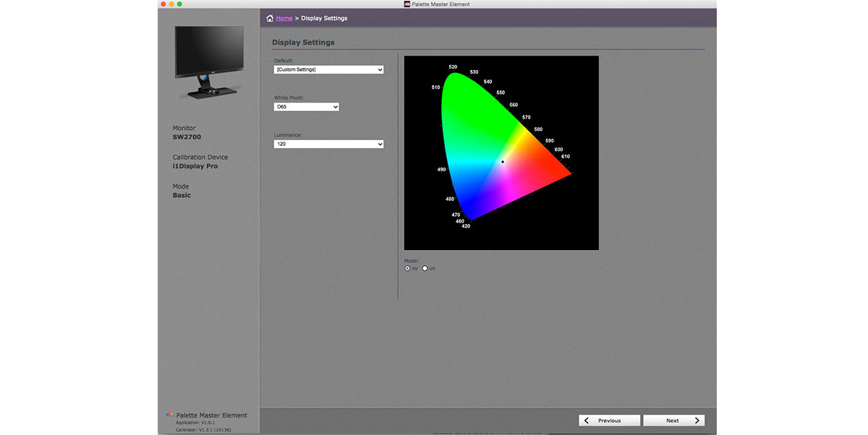Open the Default [Custom Settings] dropdown
868x435 pixels.
(328, 69)
